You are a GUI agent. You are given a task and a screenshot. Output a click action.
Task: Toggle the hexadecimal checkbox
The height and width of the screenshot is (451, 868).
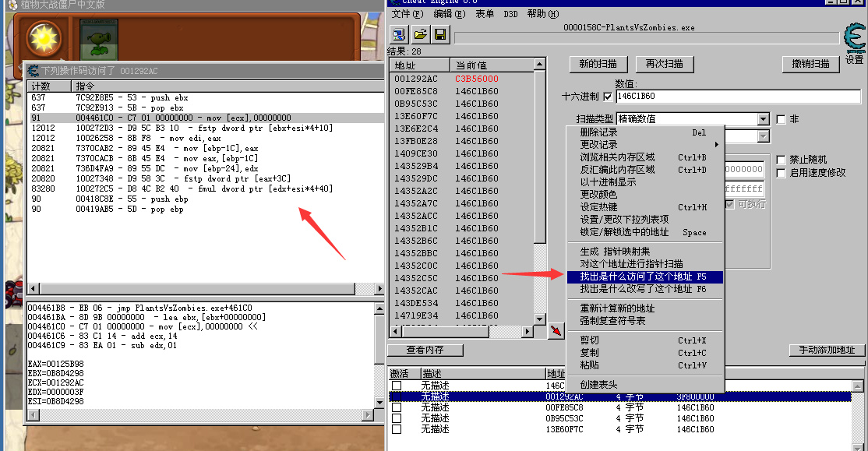click(608, 97)
